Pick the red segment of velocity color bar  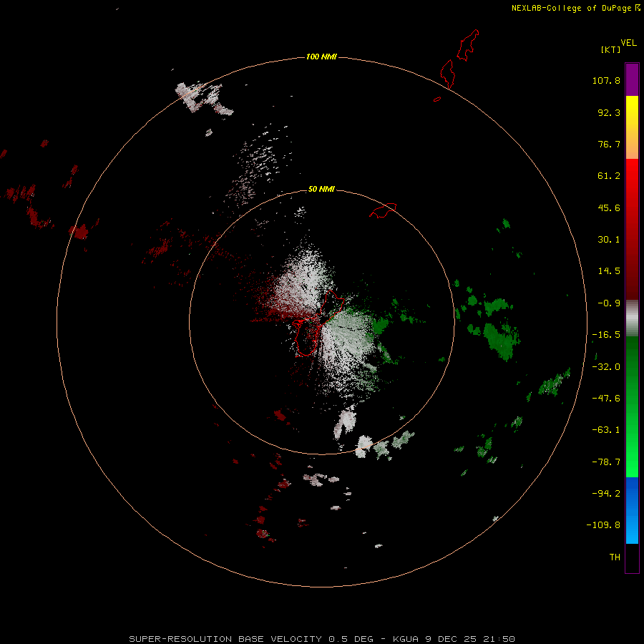[632, 229]
